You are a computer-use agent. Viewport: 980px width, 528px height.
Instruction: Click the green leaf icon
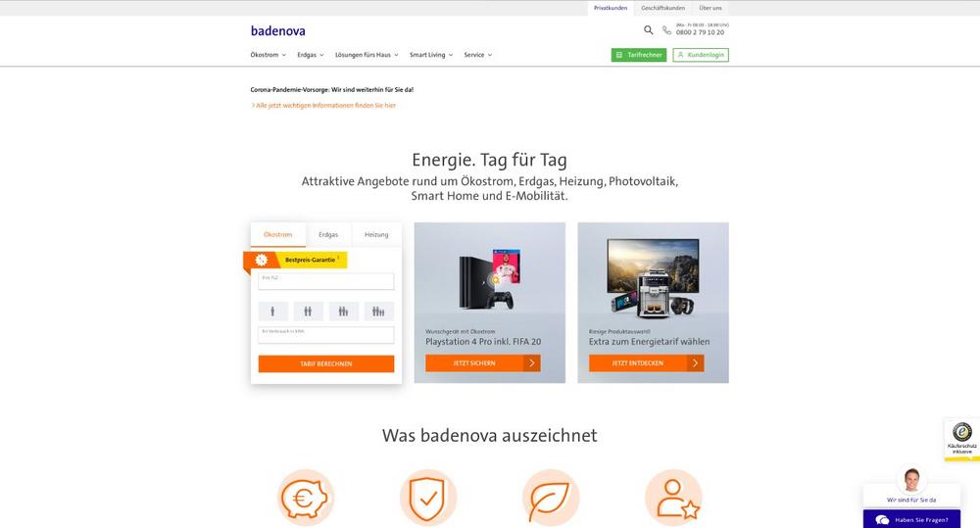coord(551,498)
